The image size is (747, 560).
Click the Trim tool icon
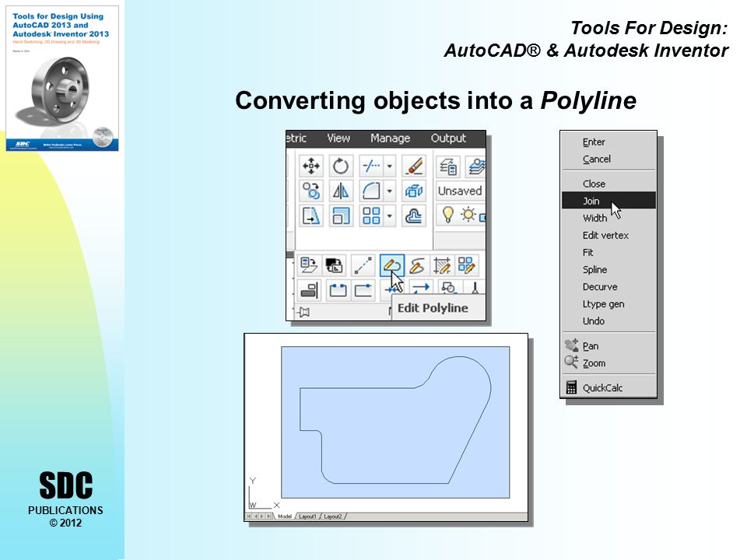tap(370, 166)
